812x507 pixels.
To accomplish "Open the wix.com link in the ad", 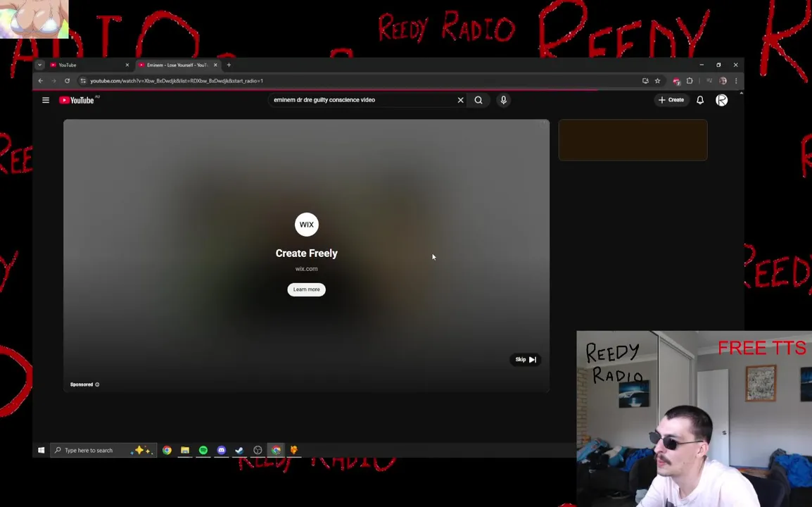I will coord(307,268).
